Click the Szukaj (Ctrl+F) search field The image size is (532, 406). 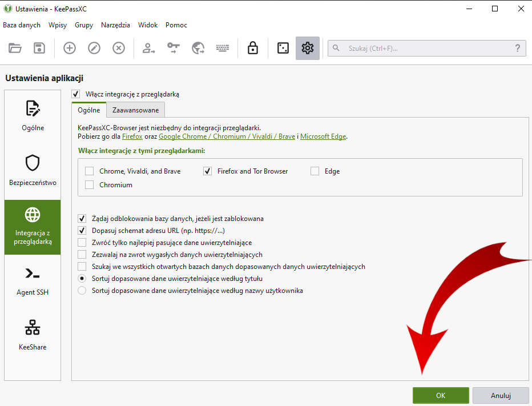[427, 48]
